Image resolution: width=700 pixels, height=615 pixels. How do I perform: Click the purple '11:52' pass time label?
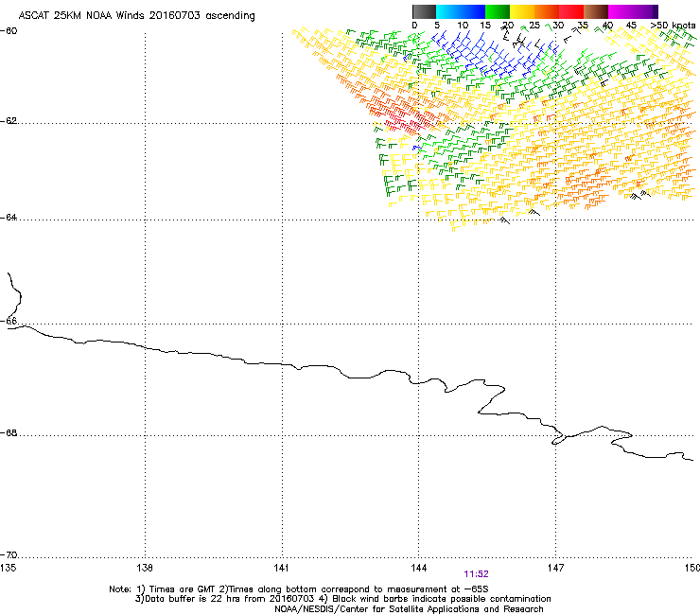(477, 574)
